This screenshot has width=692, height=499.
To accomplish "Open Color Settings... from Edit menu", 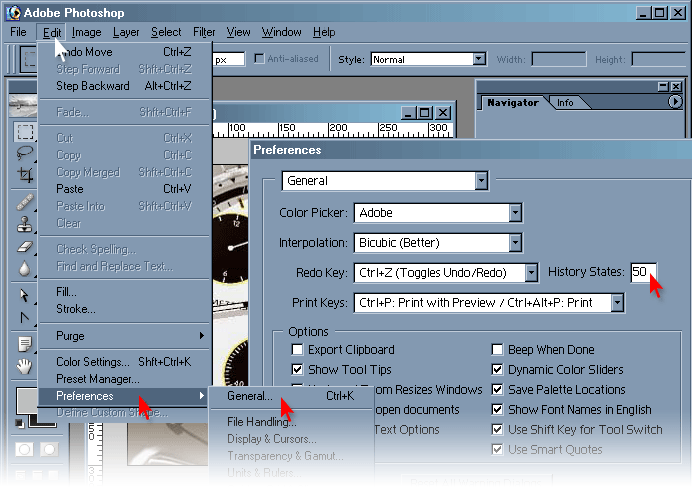I will coord(124,362).
